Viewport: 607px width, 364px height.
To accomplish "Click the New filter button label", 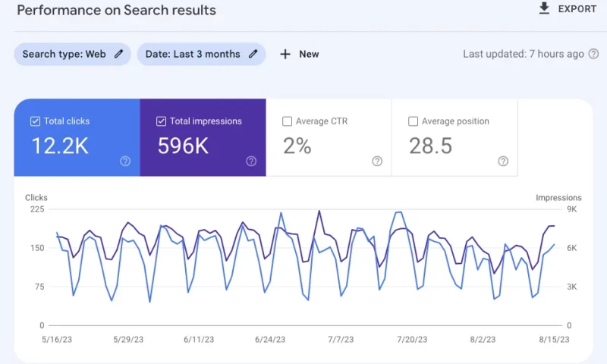I will click(x=309, y=54).
